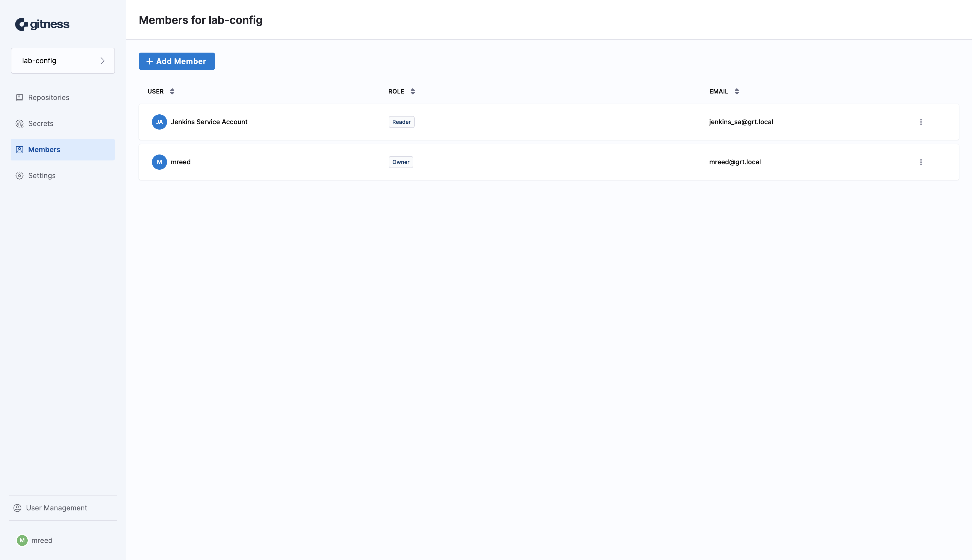Open User Management
This screenshot has width=972, height=560.
tap(63, 508)
